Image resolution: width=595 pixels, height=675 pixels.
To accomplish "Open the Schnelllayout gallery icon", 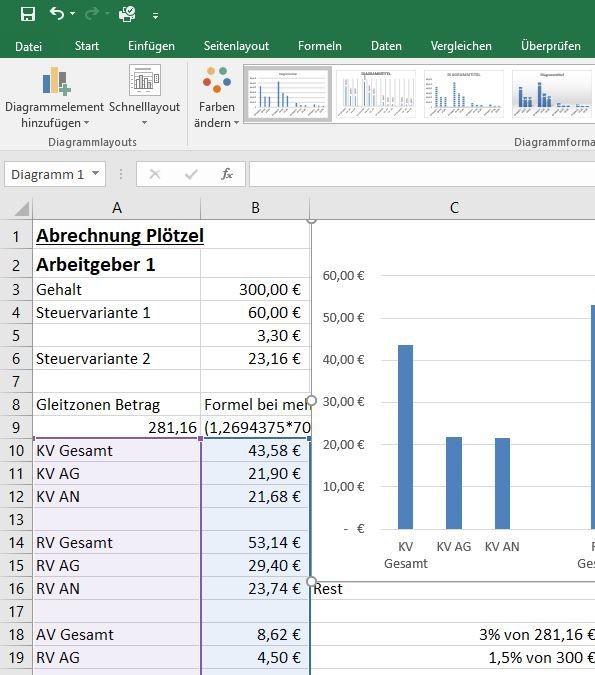I will pyautogui.click(x=145, y=80).
